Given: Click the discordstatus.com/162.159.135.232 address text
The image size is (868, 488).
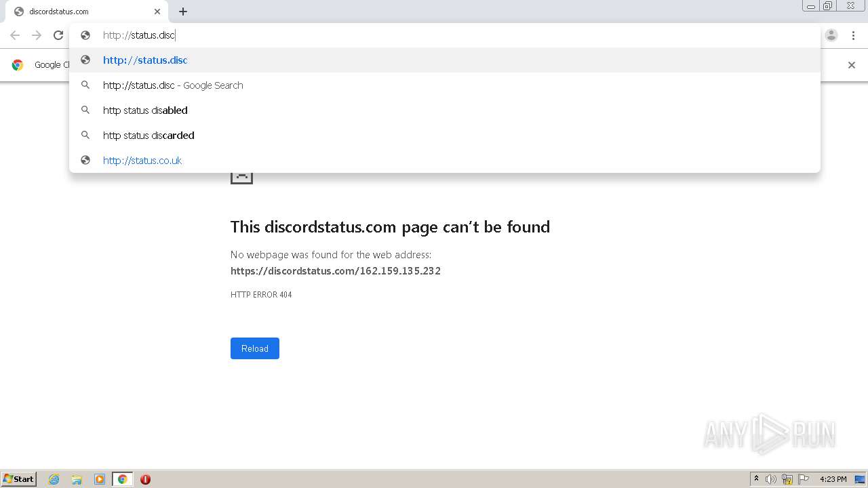Looking at the screenshot, I should pos(336,271).
